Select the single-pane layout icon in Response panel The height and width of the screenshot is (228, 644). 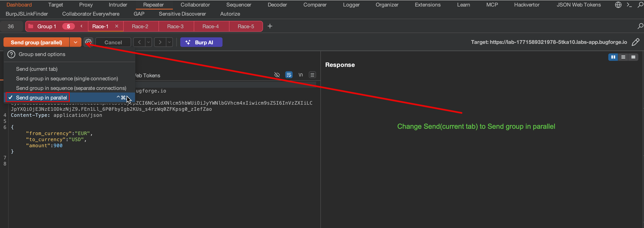coord(633,57)
